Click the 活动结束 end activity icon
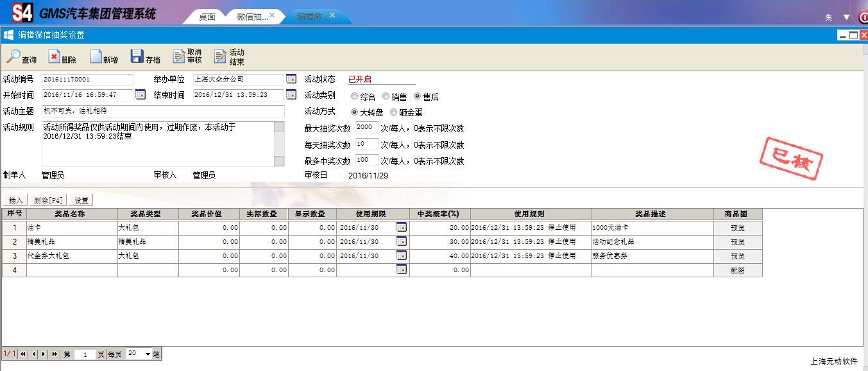 coord(220,56)
